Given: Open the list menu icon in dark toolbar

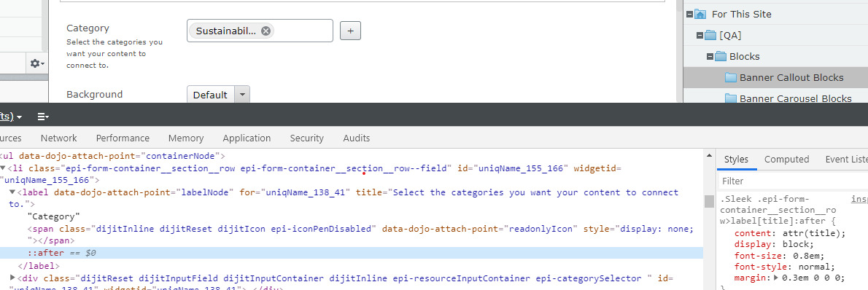Looking at the screenshot, I should [x=42, y=117].
